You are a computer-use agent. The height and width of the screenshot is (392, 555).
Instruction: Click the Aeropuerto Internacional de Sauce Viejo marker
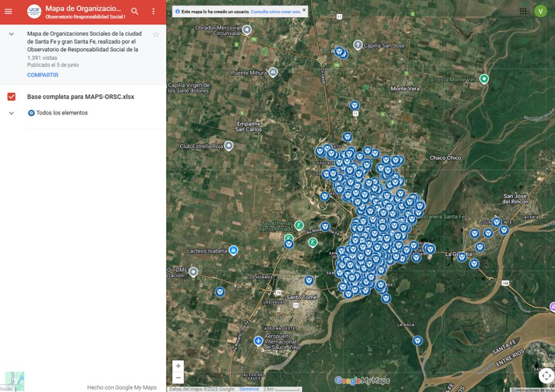(x=259, y=341)
